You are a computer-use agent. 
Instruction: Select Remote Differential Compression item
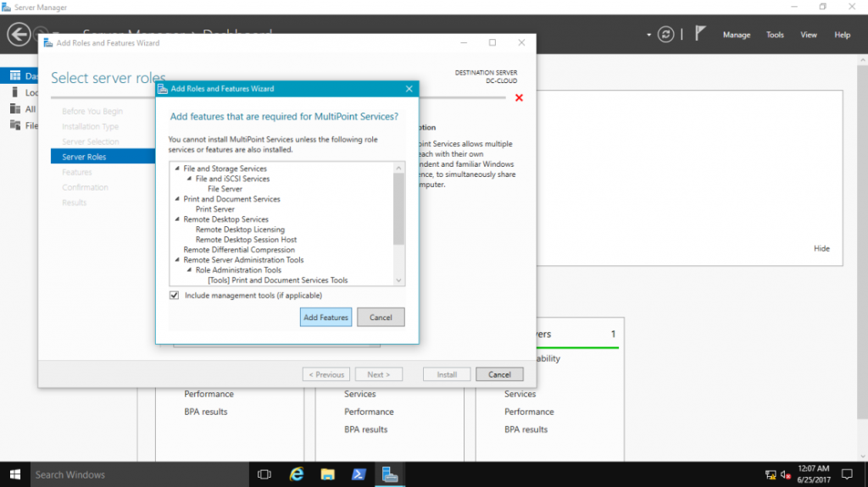click(x=239, y=250)
